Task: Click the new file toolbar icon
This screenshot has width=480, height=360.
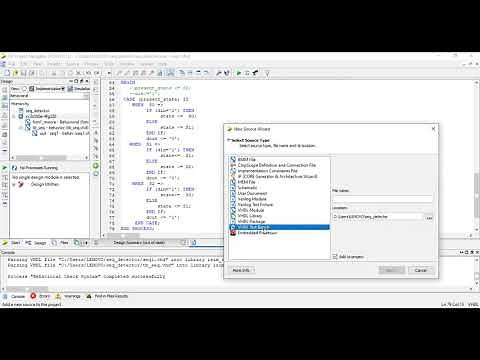Action: coord(7,73)
